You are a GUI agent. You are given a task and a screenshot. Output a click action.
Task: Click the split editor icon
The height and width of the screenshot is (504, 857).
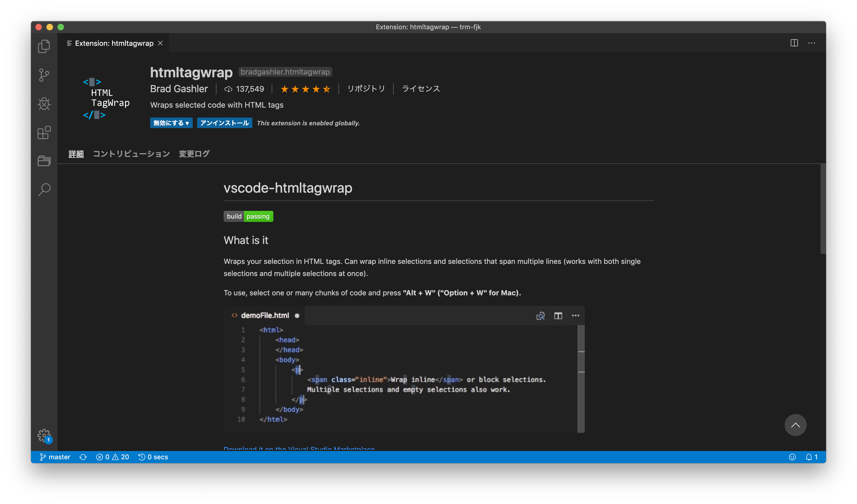(794, 43)
